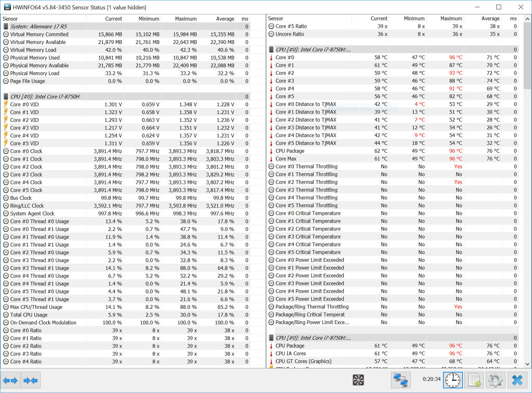Click the thermometer icon beside Core #0
This screenshot has width=532, height=393.
[271, 57]
